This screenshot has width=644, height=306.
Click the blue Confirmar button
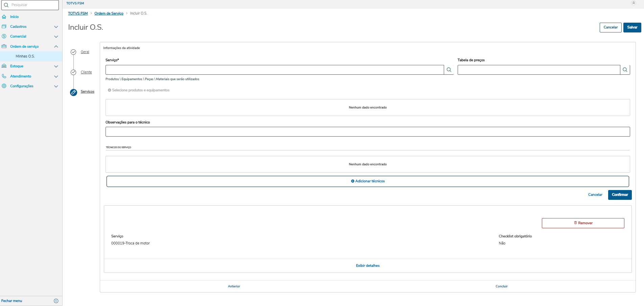[620, 195]
